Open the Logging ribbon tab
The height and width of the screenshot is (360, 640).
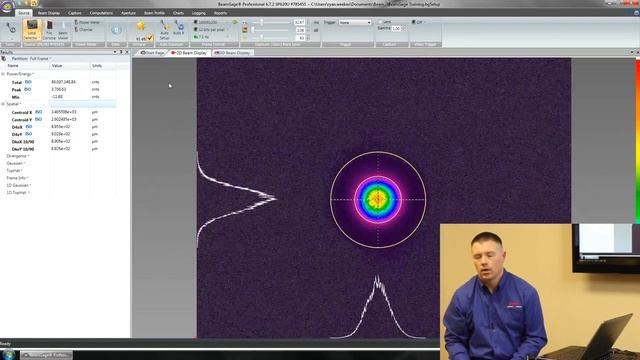pos(199,13)
